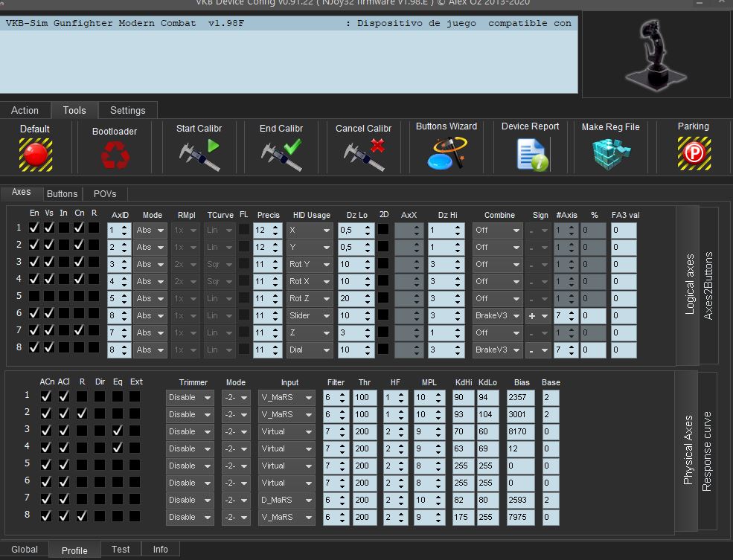Open Input dropdown showing D_MaRS
Screen dimensions: 733x560
pos(287,500)
